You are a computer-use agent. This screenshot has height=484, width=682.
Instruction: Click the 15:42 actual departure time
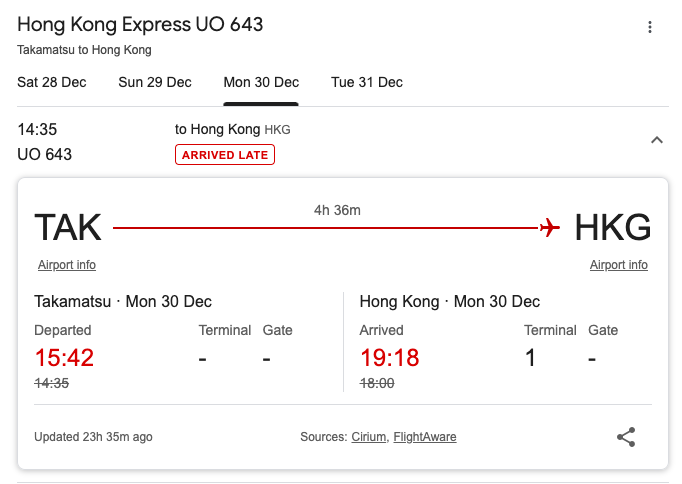pyautogui.click(x=64, y=357)
